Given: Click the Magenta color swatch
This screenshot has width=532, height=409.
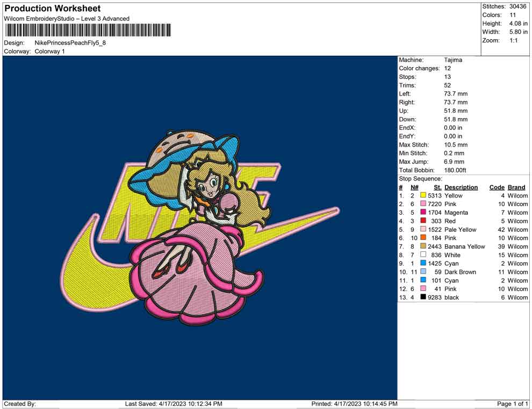Looking at the screenshot, I should [423, 212].
